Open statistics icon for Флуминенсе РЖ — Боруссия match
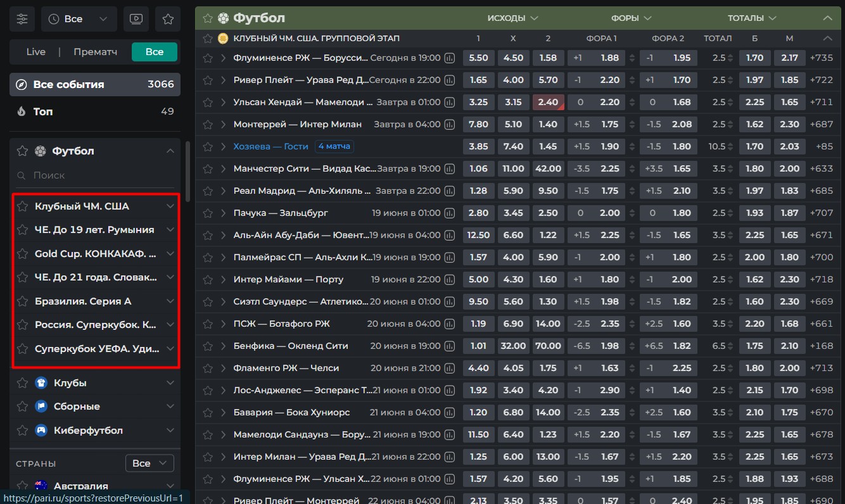 click(450, 58)
